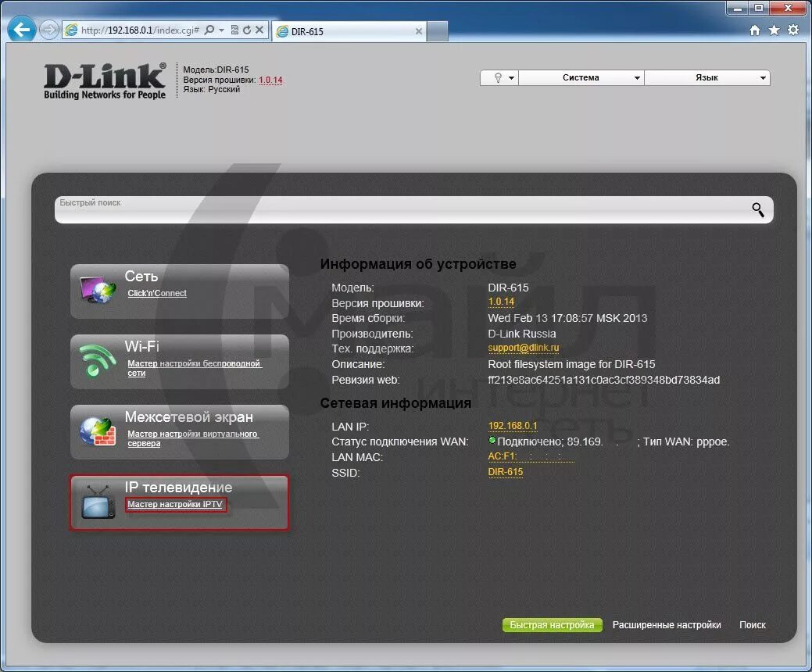812x672 pixels.
Task: Click the browser back arrow button
Action: [x=21, y=30]
